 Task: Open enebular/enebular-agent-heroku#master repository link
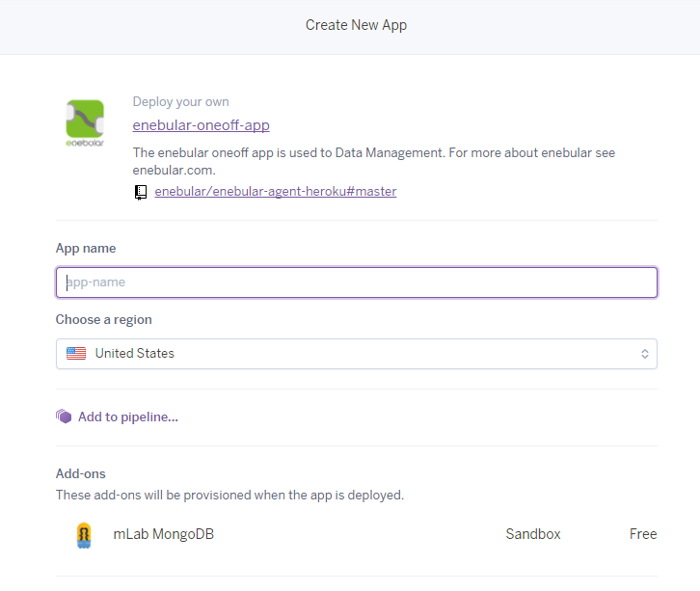[275, 192]
